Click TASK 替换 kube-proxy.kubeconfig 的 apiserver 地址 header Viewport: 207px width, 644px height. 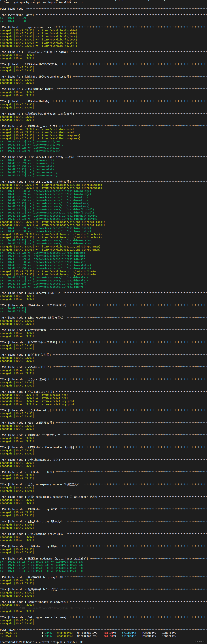click(104, 497)
